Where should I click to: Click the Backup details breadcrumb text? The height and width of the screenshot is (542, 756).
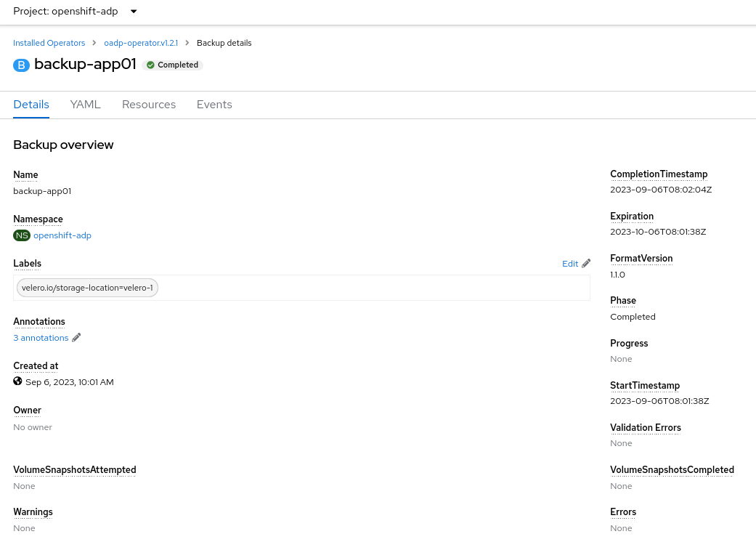tap(224, 43)
